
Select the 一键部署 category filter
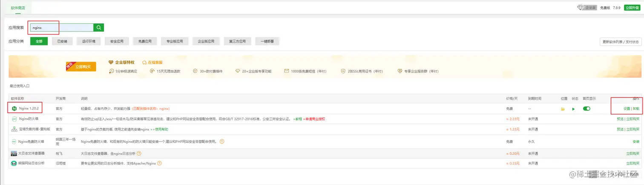point(267,41)
